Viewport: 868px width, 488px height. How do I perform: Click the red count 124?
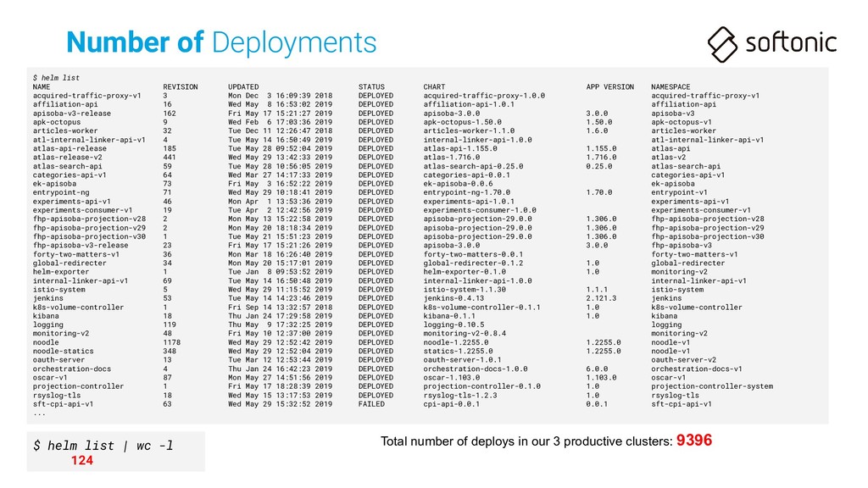(82, 461)
